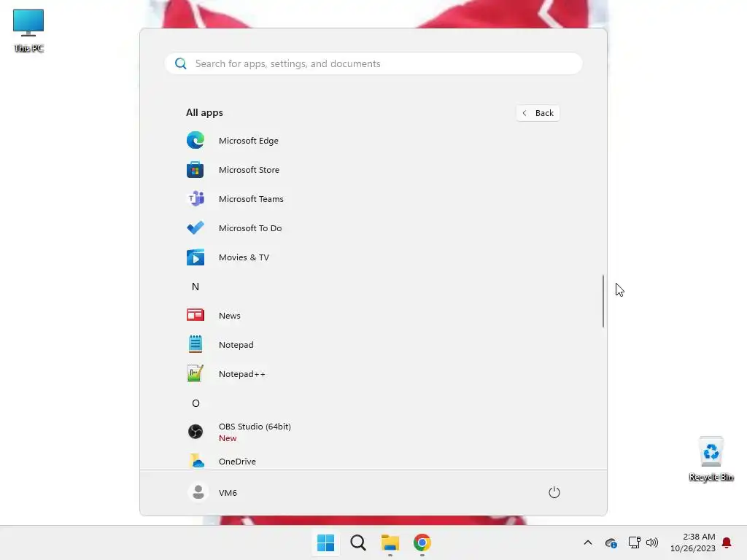The image size is (747, 560).
Task: Click the VM6 username text
Action: tap(228, 492)
